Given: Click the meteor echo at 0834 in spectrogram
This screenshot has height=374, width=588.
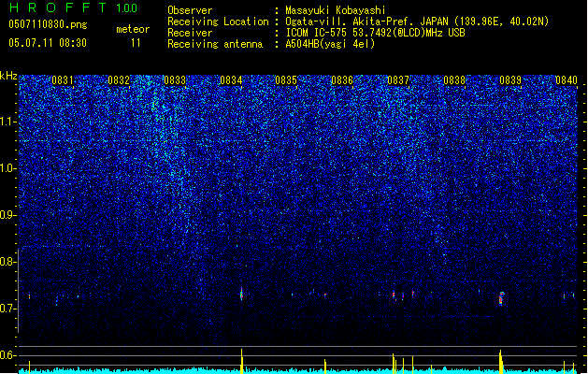Looking at the screenshot, I should (x=241, y=295).
